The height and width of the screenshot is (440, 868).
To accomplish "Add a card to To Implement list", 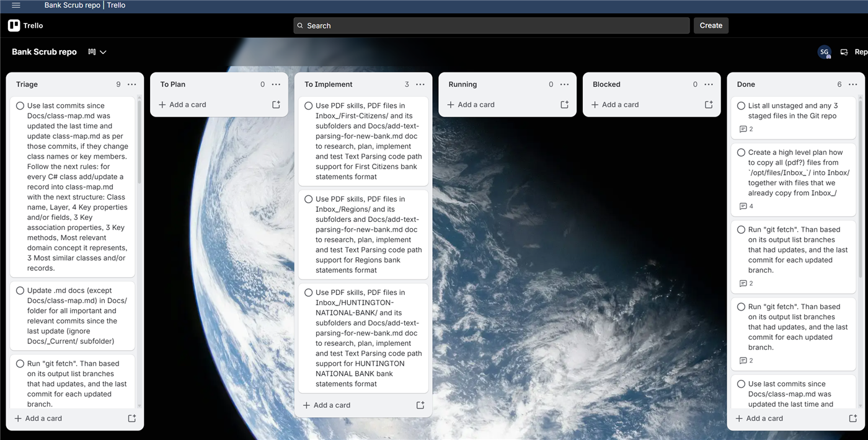I will click(327, 405).
